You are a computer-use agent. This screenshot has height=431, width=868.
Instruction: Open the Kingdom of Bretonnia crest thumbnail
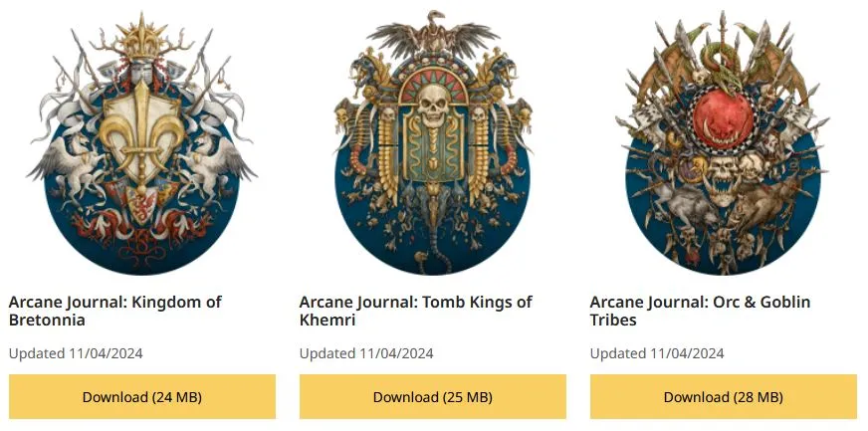(141, 142)
